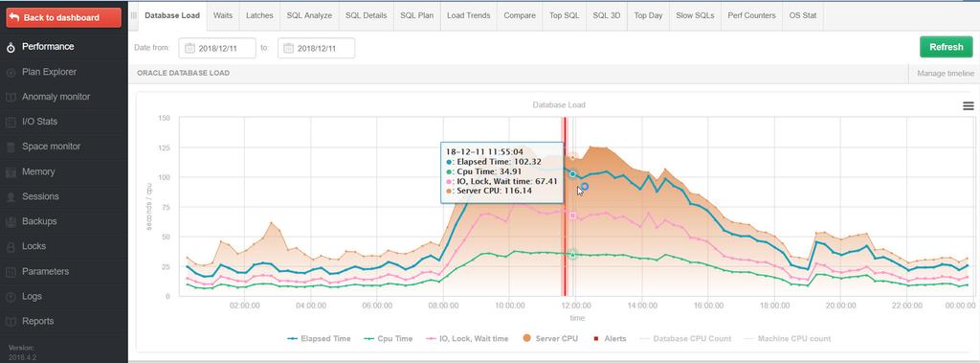Click the Date to input field
Viewport: 980px width, 363px height.
(x=316, y=48)
